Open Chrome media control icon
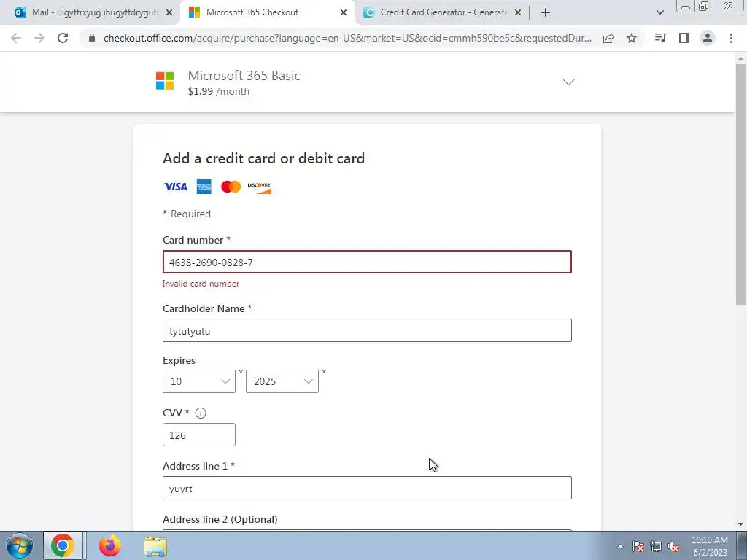Image resolution: width=747 pixels, height=560 pixels. 660,38
